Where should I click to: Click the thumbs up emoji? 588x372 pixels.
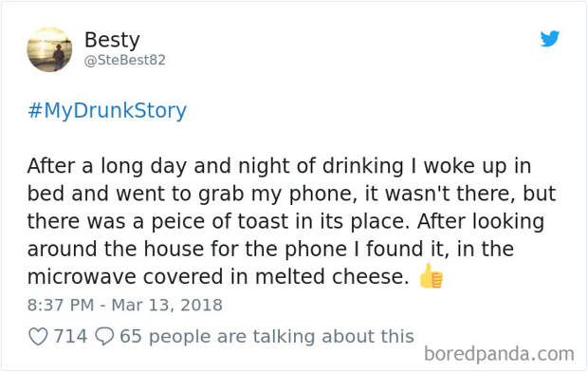tap(431, 276)
